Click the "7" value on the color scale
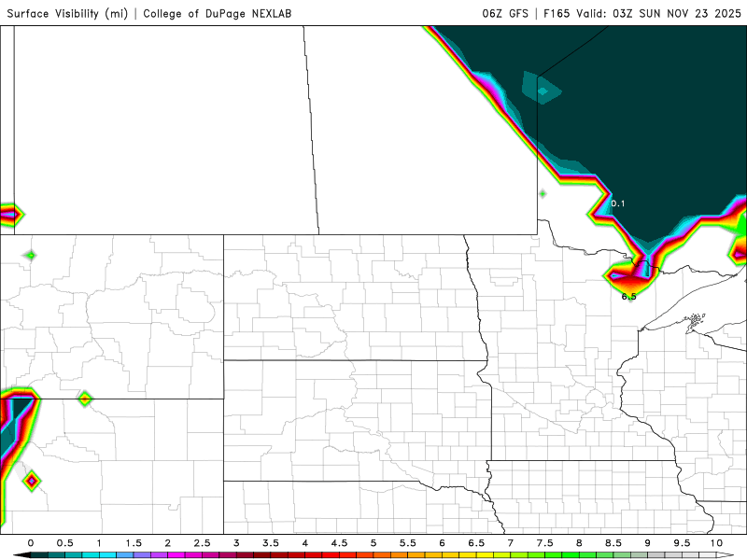 [x=511, y=543]
